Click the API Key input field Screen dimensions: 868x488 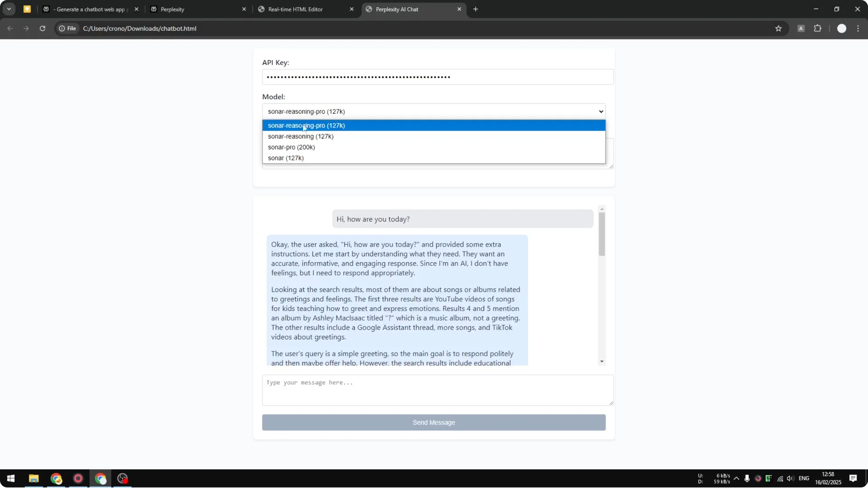437,77
